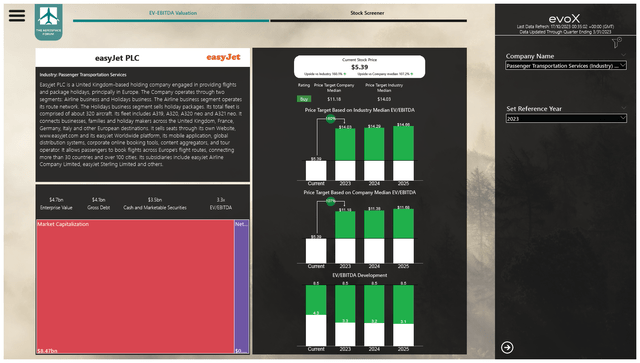Image resolution: width=640 pixels, height=363 pixels.
Task: Click the Current bar in EV/EBITDA Development
Action: point(316,315)
